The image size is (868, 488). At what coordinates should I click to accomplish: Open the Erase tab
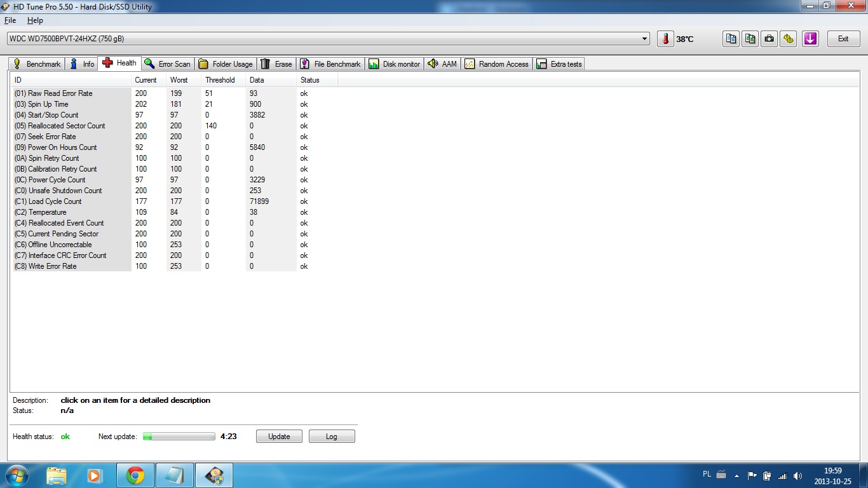pos(276,64)
